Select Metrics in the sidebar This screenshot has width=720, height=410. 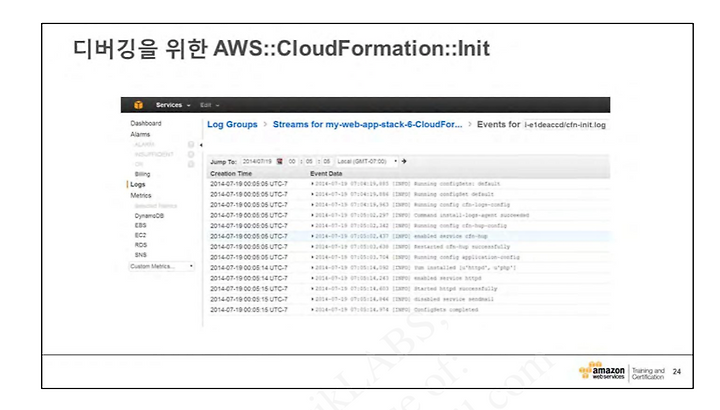(141, 196)
